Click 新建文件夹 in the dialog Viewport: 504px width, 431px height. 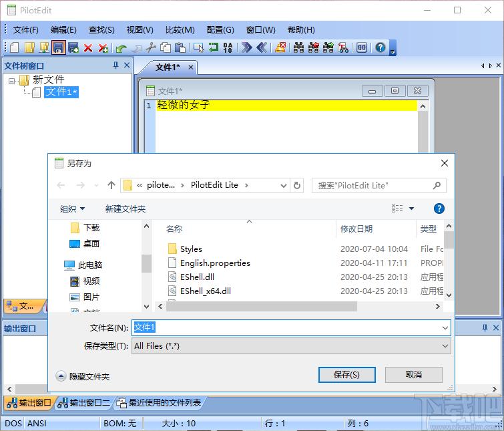pyautogui.click(x=125, y=209)
